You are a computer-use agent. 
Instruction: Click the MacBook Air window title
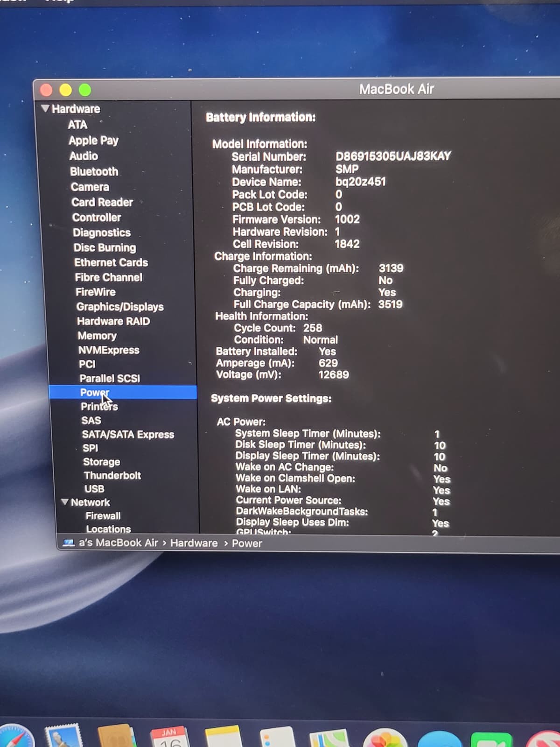point(397,89)
